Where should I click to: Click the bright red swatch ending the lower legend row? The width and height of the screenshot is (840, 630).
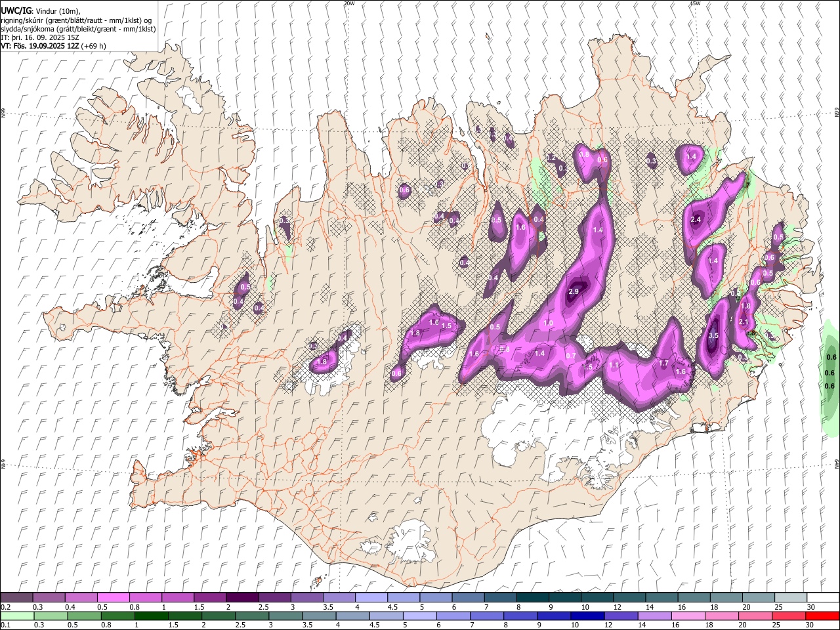[x=823, y=616]
